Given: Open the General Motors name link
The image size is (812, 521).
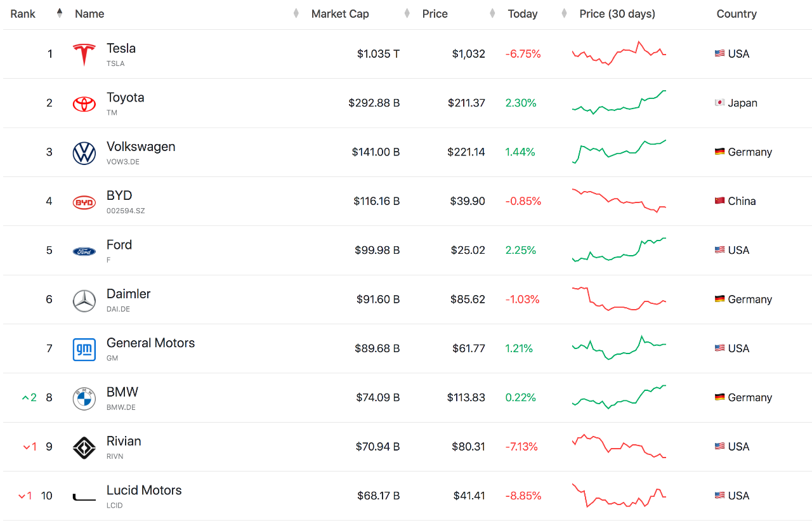Looking at the screenshot, I should tap(150, 343).
